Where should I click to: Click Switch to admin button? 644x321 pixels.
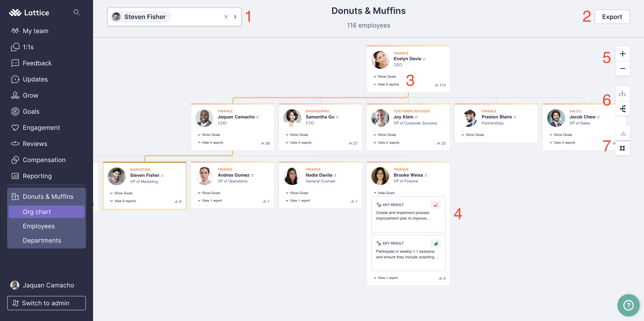46,303
